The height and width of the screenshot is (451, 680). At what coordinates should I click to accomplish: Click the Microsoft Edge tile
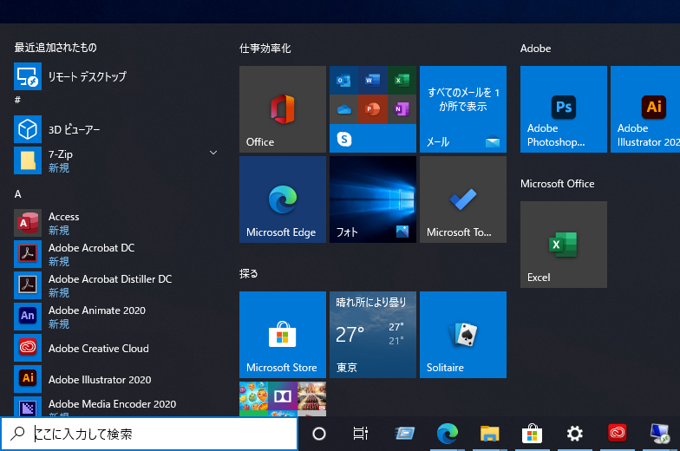coord(282,199)
